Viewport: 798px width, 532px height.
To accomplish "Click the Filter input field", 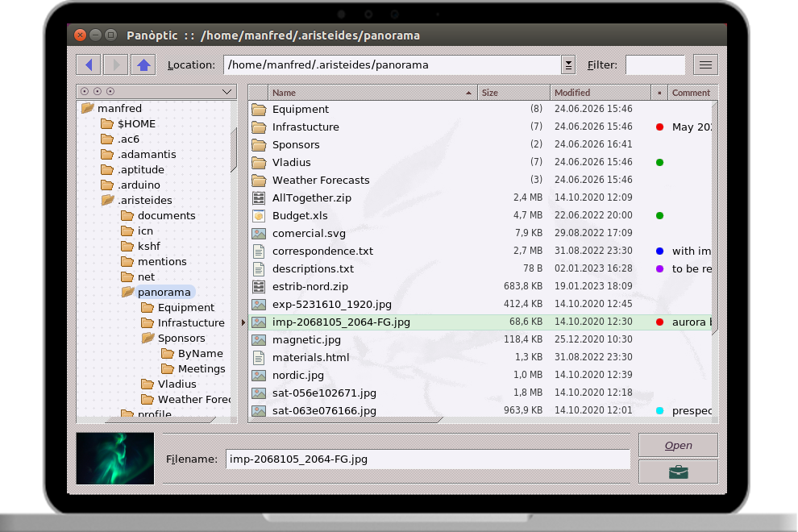I will pyautogui.click(x=655, y=64).
